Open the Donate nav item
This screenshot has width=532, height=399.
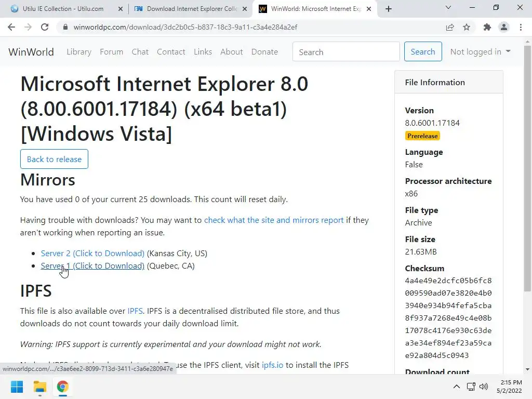click(264, 52)
